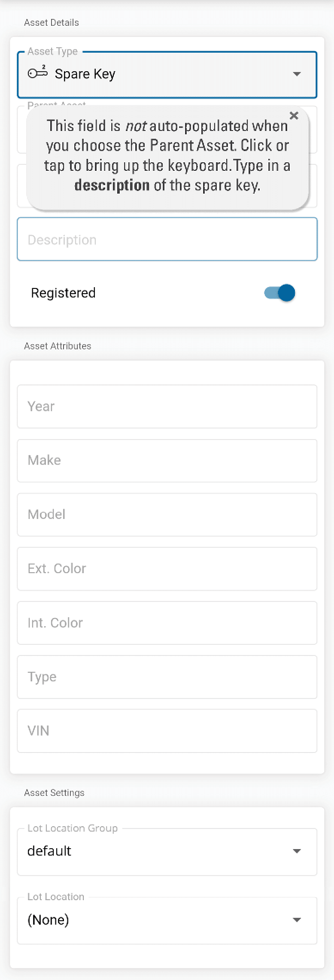Click into the Description field

point(167,240)
